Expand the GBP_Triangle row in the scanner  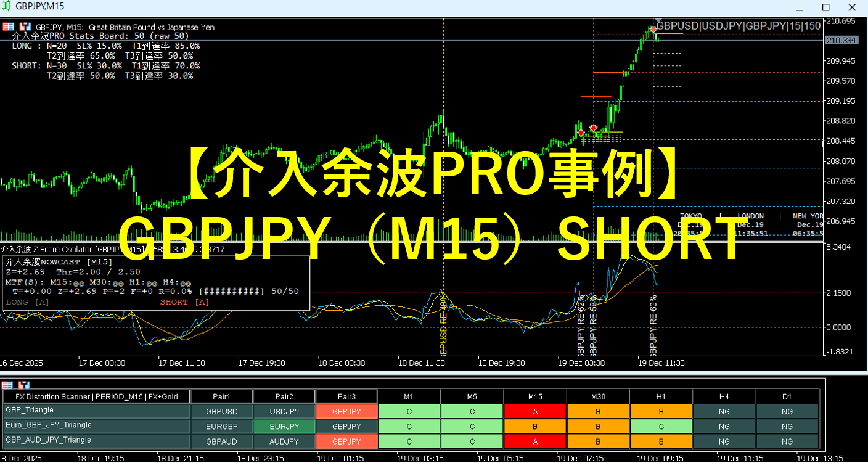tap(30, 410)
